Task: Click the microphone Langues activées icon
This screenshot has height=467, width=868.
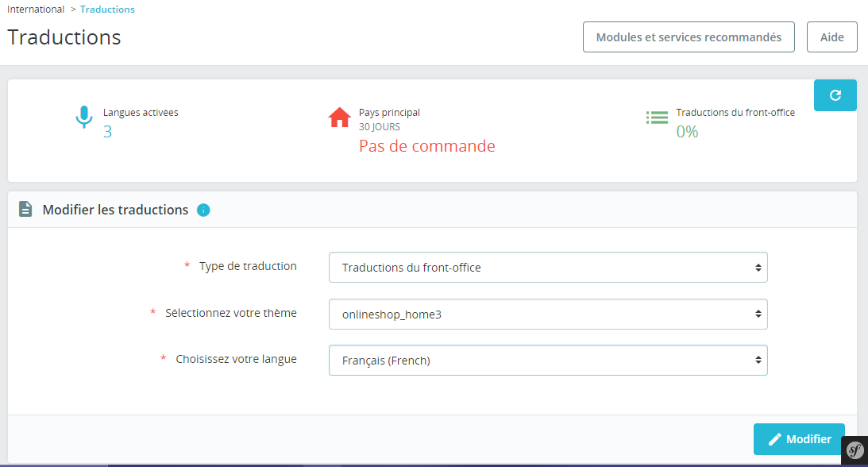Action: click(83, 117)
